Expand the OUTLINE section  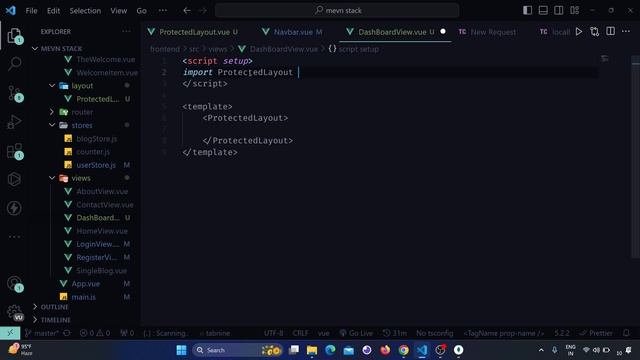pos(54,307)
